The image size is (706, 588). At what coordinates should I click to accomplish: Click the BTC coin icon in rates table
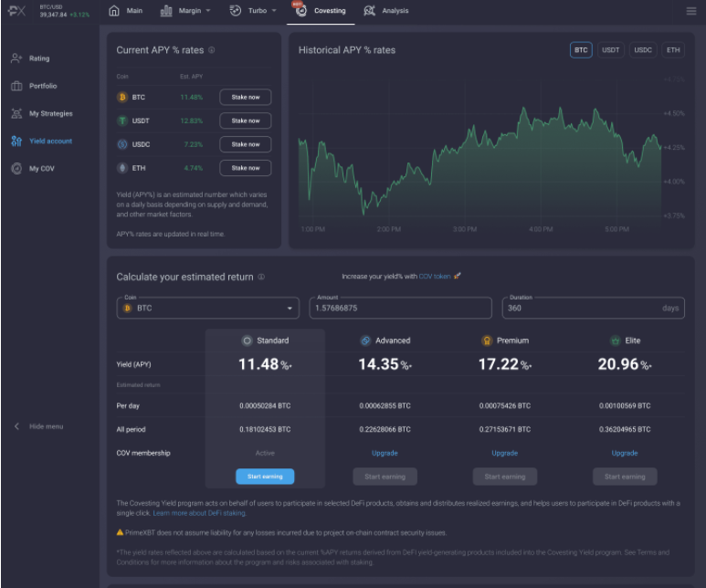[122, 97]
